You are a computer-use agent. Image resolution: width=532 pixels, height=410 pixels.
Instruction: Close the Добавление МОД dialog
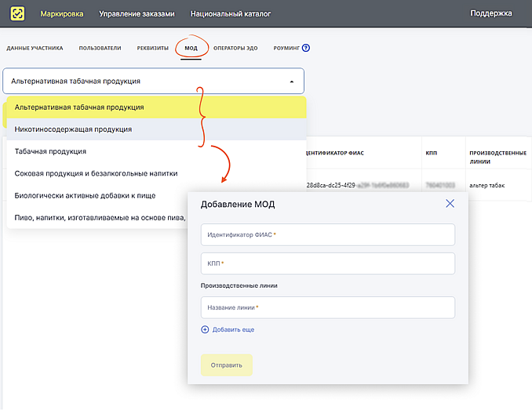coord(450,204)
